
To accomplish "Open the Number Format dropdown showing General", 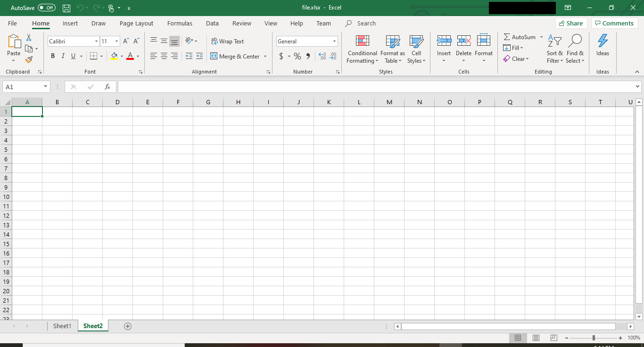I will pos(334,41).
